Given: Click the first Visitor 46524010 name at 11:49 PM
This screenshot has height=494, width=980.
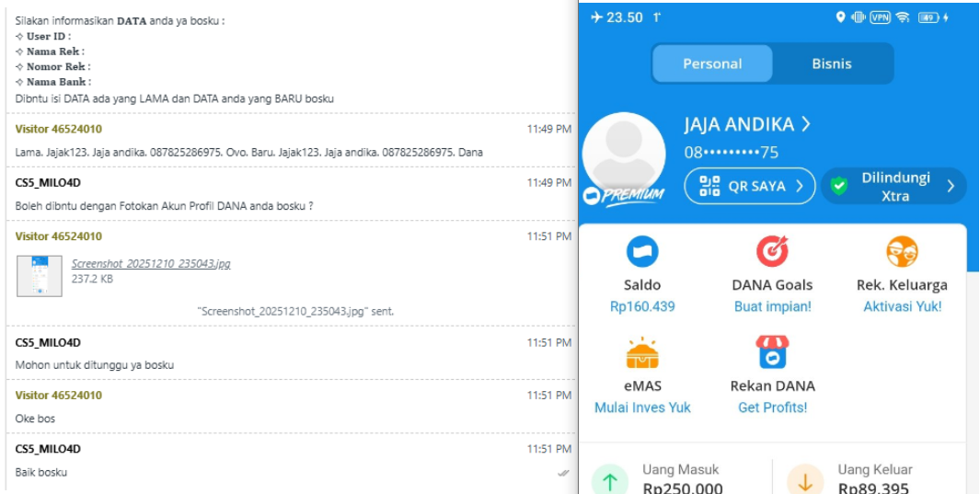Looking at the screenshot, I should [59, 130].
